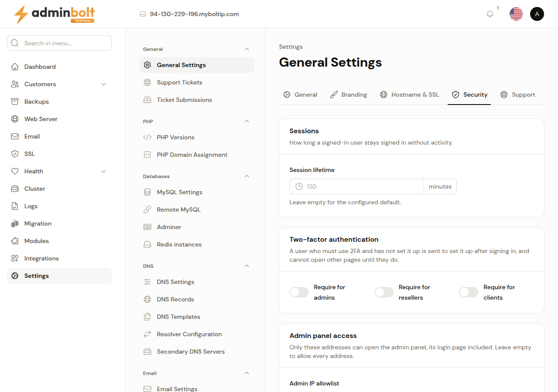Click the SSL shield icon
The width and height of the screenshot is (558, 392).
pyautogui.click(x=15, y=154)
